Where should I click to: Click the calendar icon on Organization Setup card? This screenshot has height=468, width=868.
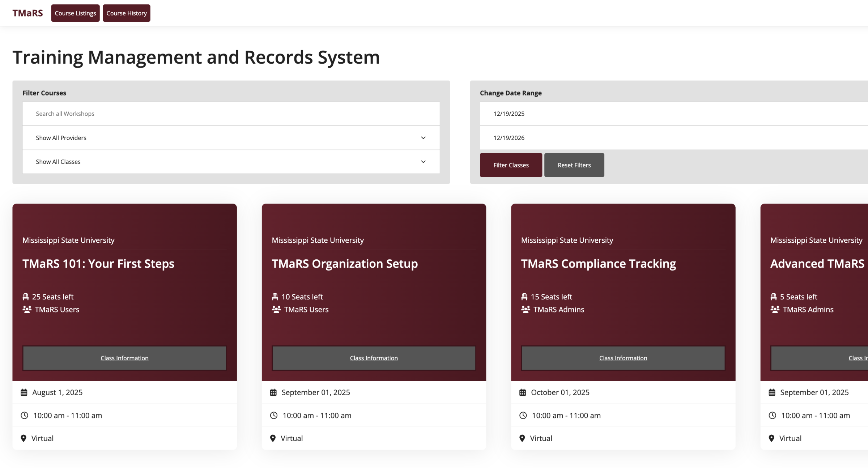[x=273, y=392]
